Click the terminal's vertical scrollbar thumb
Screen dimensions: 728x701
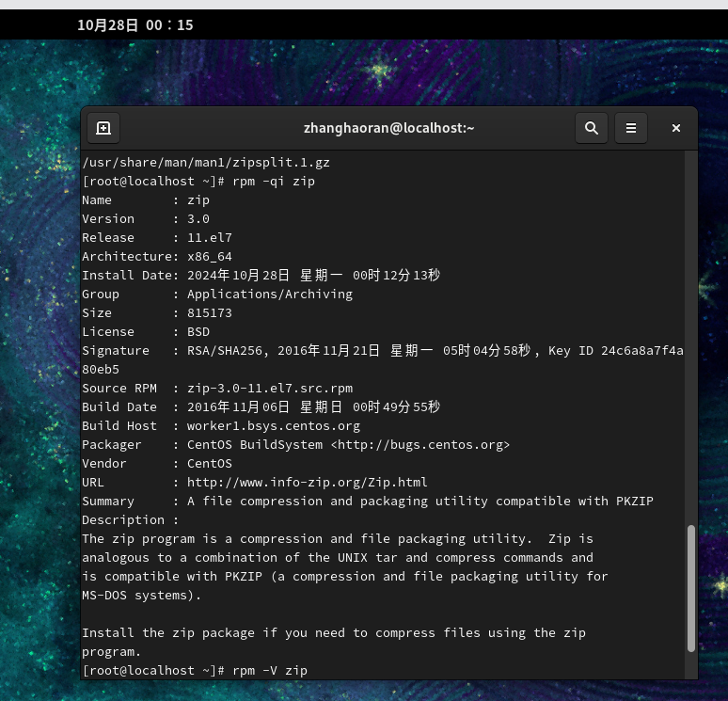tap(691, 587)
